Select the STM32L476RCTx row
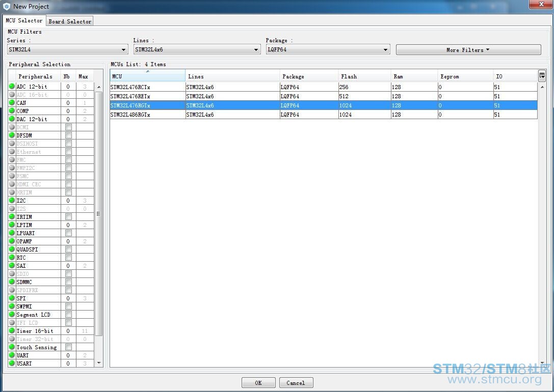The width and height of the screenshot is (554, 392). 324,87
